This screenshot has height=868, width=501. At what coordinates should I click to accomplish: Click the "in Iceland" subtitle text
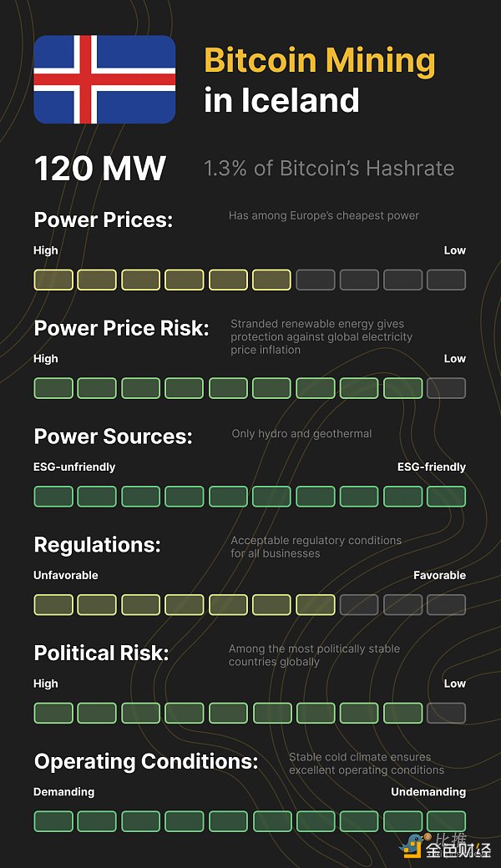click(x=281, y=101)
